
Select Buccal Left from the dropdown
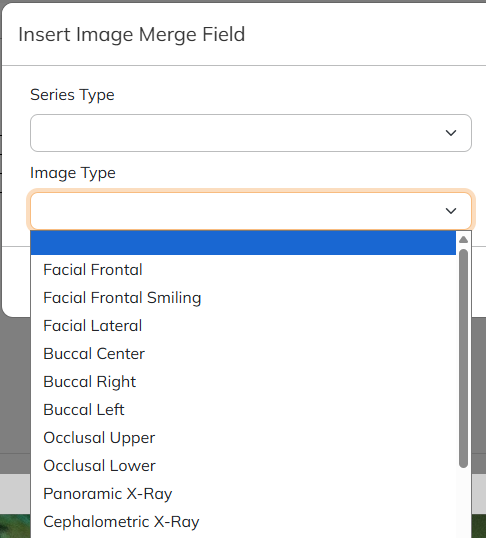(243, 410)
